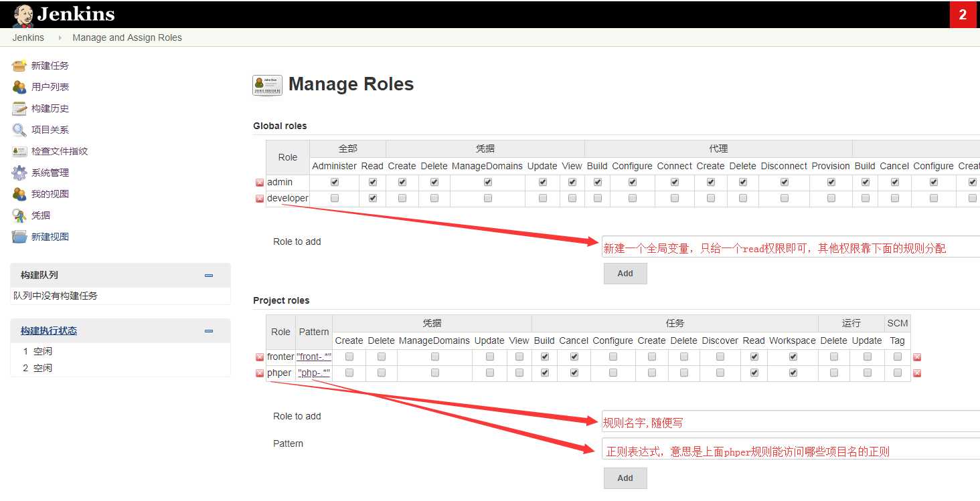Delete the admin global role

coord(260,183)
